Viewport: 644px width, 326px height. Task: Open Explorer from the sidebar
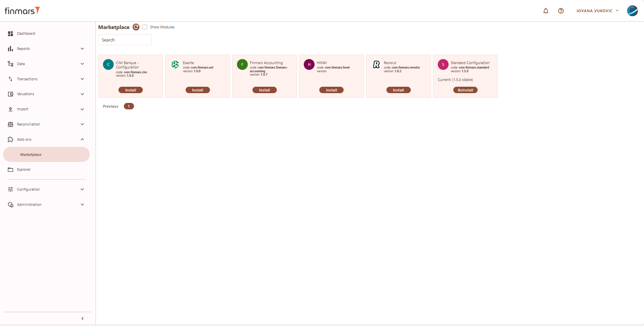(46, 169)
